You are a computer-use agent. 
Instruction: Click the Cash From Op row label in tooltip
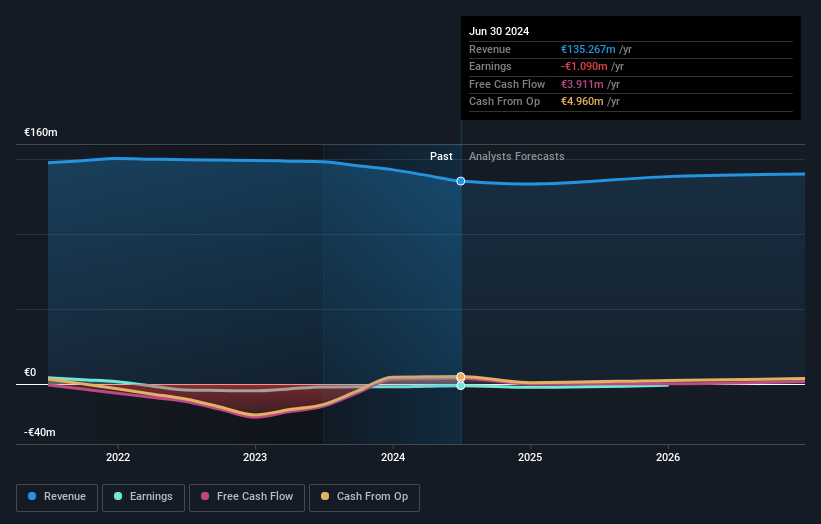coord(504,102)
